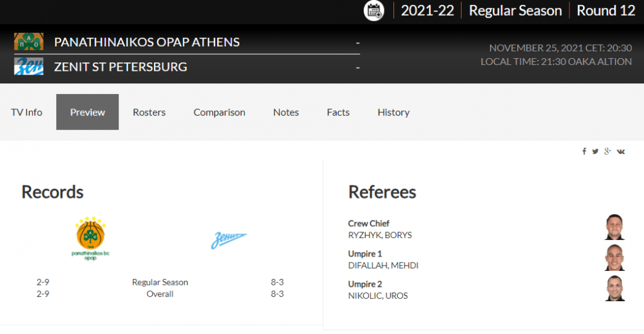Click Panathinaikos logo in header

pos(29,42)
